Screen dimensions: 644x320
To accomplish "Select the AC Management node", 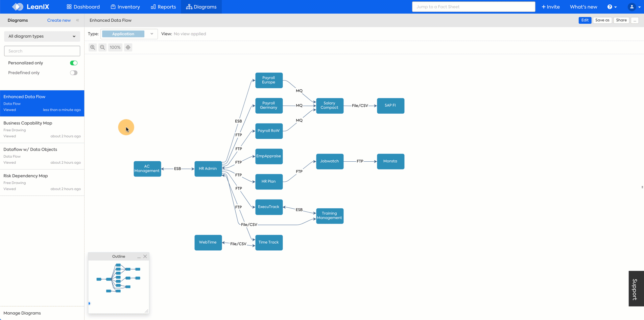I will click(x=147, y=169).
